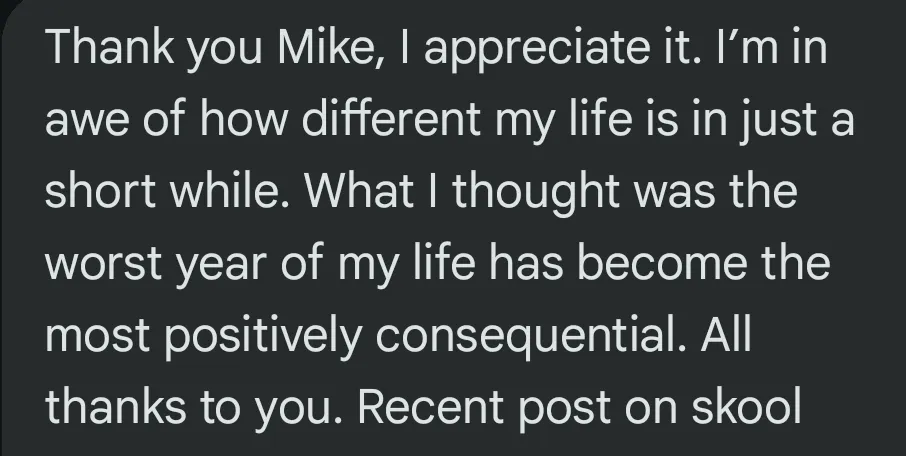
Task: Click the word "while." in the message
Action: coord(231,191)
